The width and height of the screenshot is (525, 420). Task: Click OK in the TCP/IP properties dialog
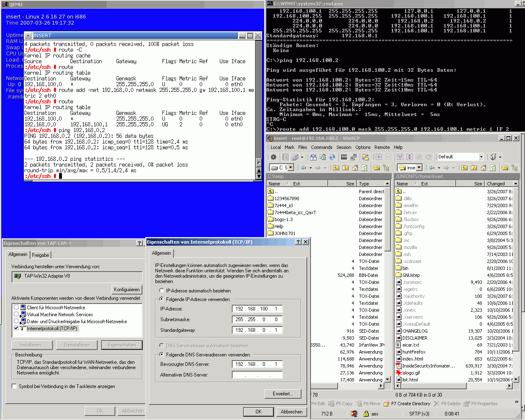point(258,412)
